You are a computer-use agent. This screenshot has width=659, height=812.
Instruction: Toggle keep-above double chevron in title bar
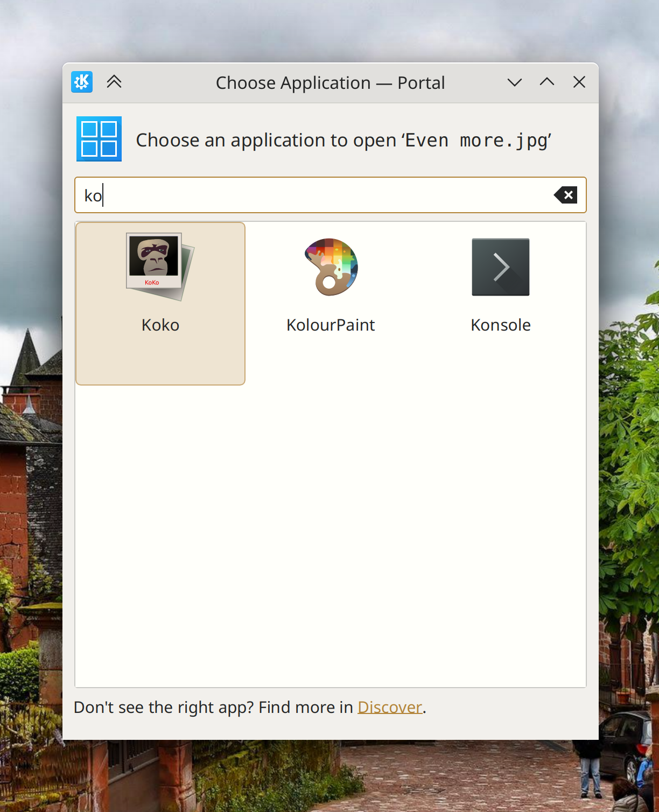coord(114,82)
